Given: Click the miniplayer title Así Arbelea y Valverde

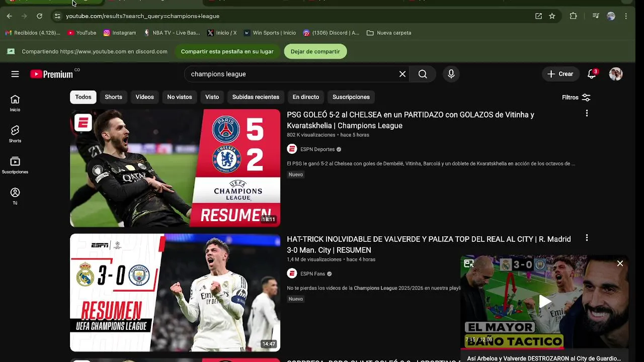Looking at the screenshot, I should point(544,358).
